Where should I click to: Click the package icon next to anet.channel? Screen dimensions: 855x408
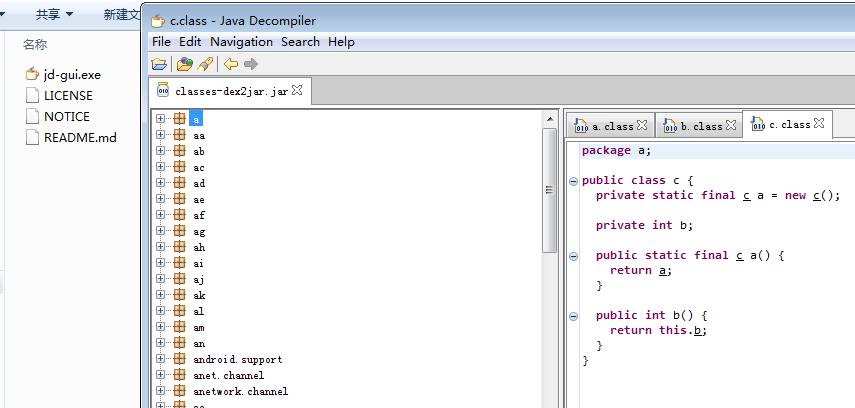click(x=179, y=375)
